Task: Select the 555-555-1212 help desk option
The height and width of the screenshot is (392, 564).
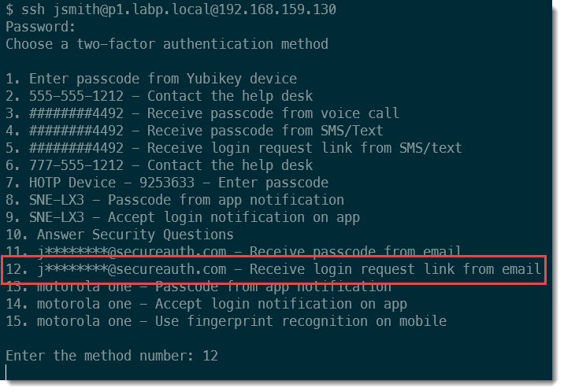Action: pos(159,96)
